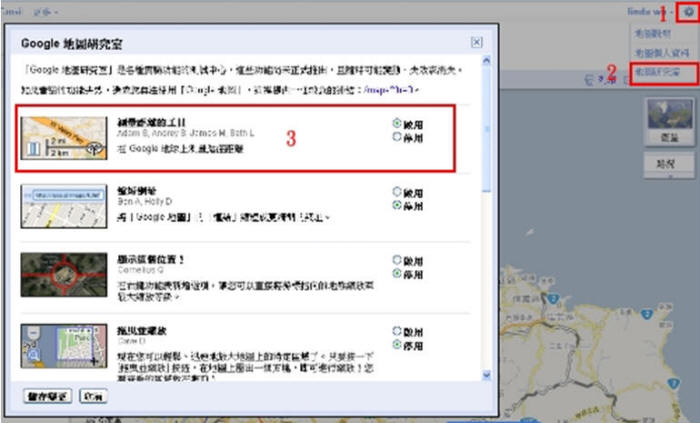Click the feature title above 'Dave D'
Image resolution: width=700 pixels, height=423 pixels.
pyautogui.click(x=142, y=331)
